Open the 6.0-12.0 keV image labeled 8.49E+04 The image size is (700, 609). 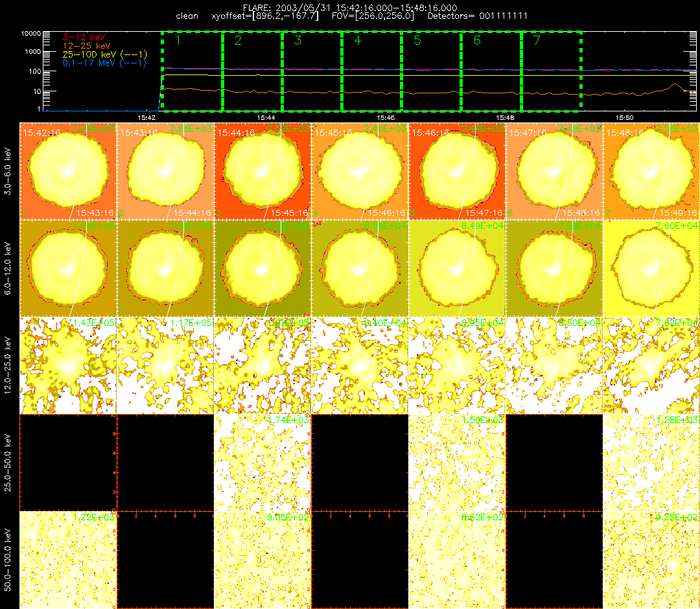(457, 269)
